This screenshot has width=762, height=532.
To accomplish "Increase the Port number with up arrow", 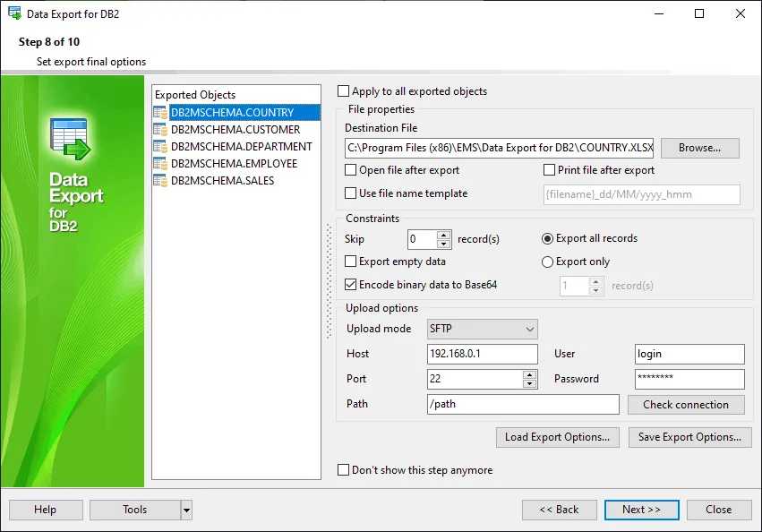I will pos(529,374).
